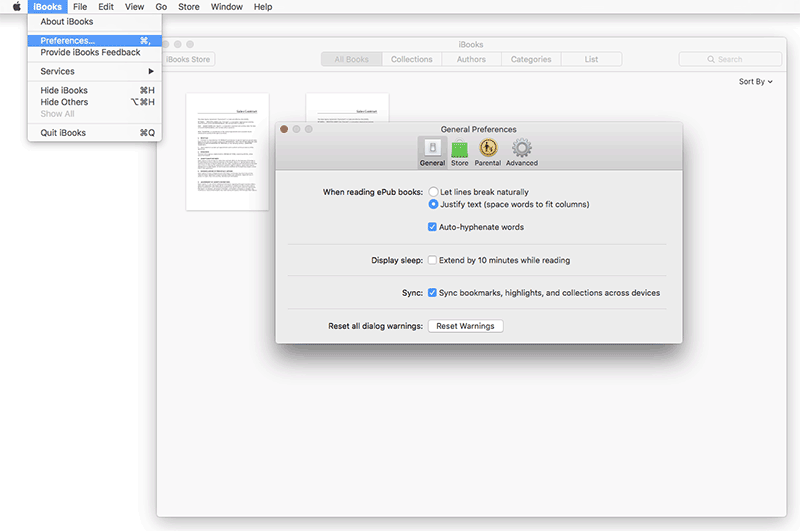Click the When reading ePub books label
This screenshot has height=531, width=800.
[373, 192]
